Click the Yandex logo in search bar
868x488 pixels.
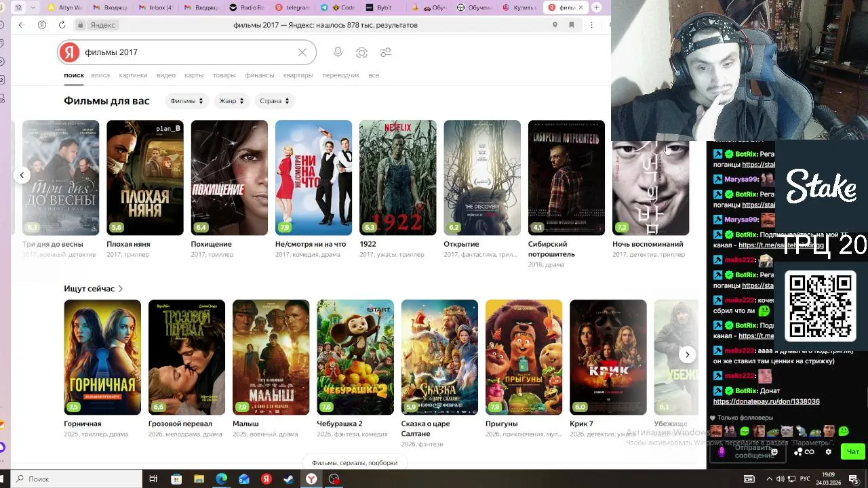tap(69, 52)
